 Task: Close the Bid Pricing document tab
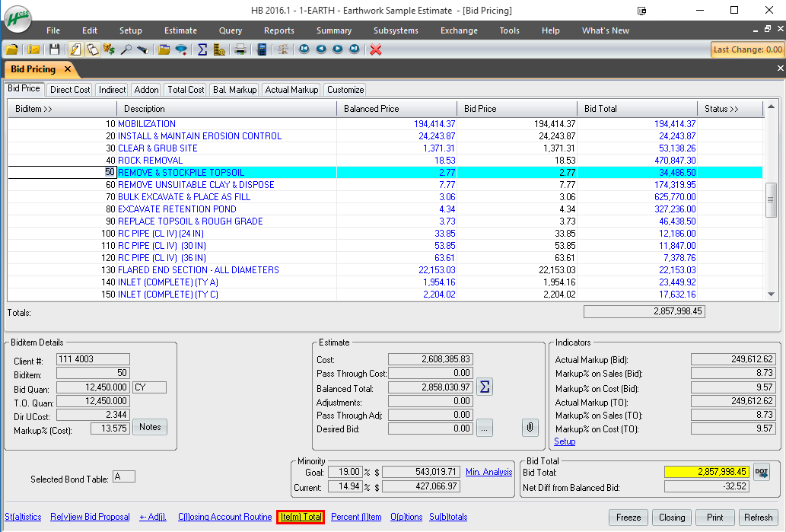(x=68, y=68)
